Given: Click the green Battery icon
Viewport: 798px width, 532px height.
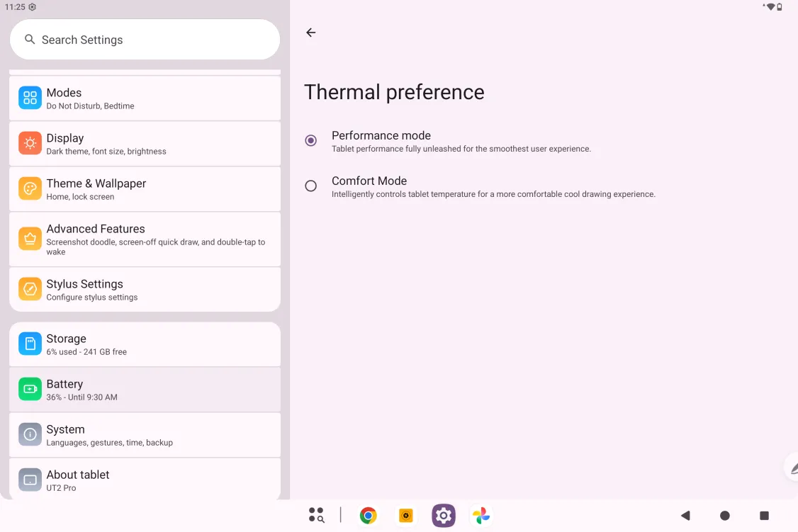Looking at the screenshot, I should point(30,389).
